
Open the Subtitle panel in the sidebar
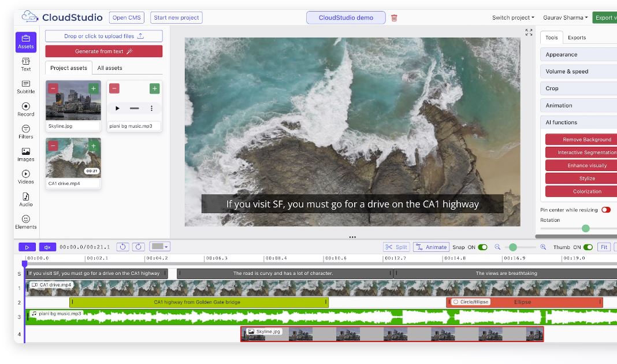26,87
